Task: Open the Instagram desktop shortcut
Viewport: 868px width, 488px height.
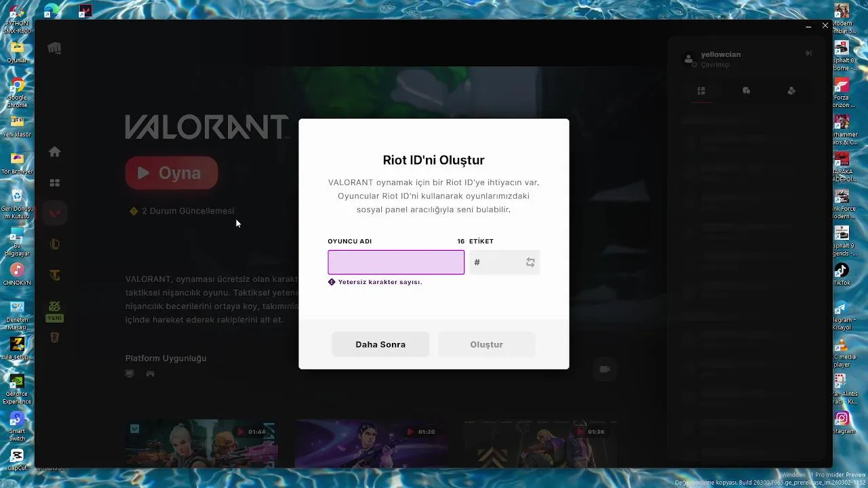Action: point(842,422)
